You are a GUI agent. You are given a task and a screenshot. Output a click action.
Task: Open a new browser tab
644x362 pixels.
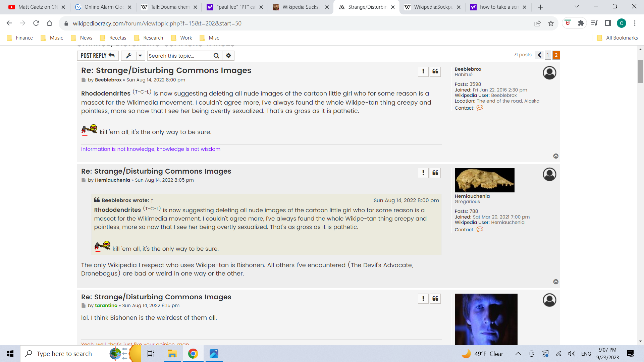coord(540,7)
